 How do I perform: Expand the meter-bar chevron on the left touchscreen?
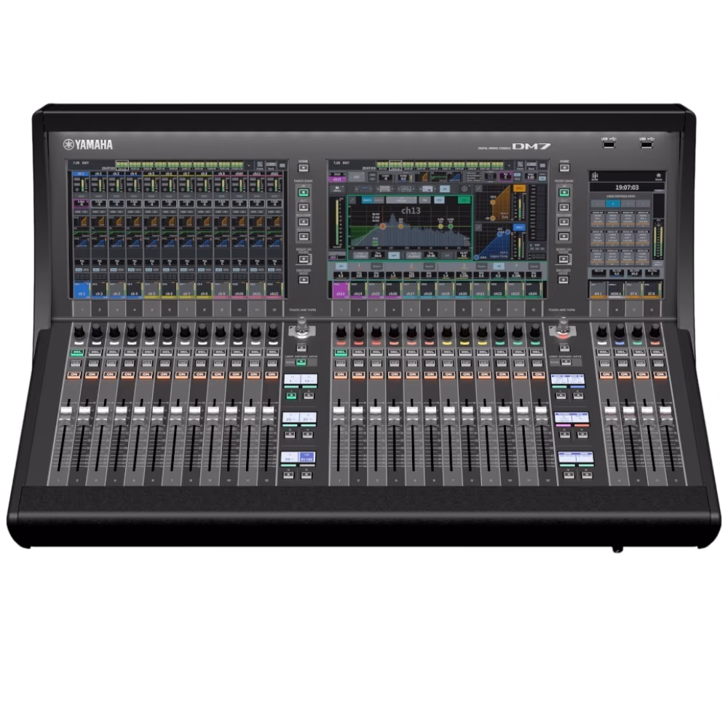249,165
